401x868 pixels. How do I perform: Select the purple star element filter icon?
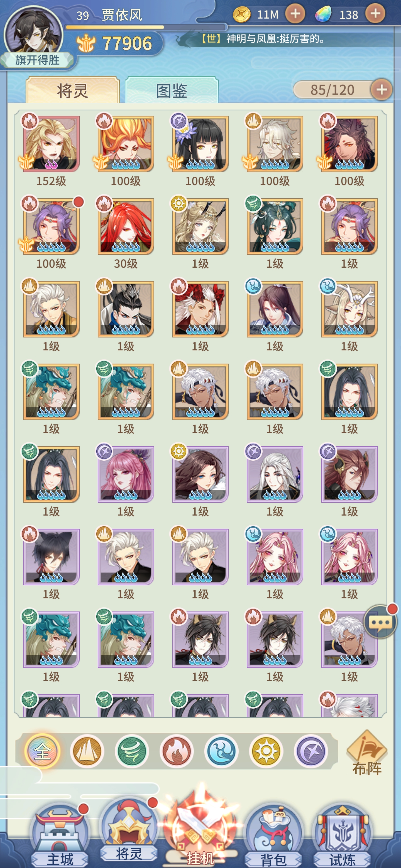click(310, 752)
